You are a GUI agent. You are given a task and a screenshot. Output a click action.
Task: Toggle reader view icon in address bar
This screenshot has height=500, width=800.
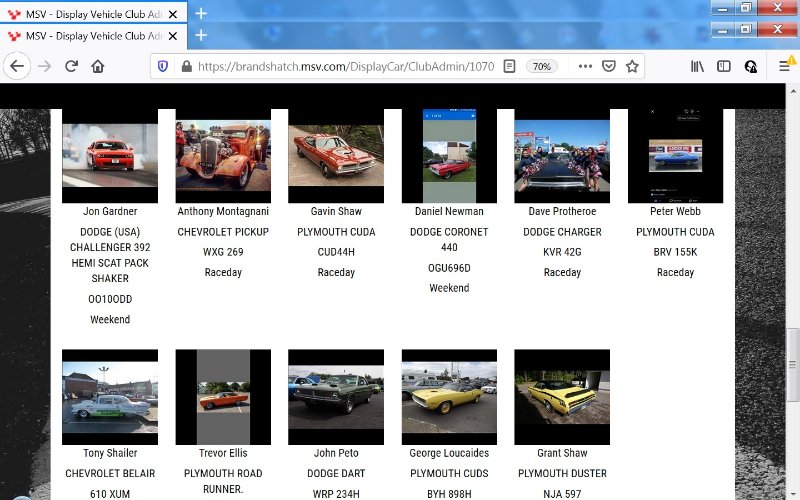(x=509, y=66)
